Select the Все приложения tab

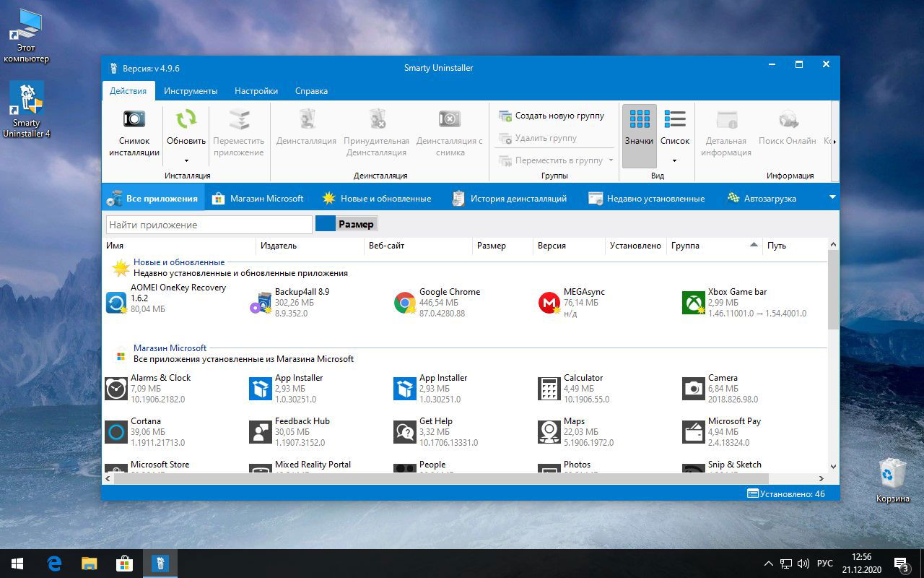[x=153, y=198]
